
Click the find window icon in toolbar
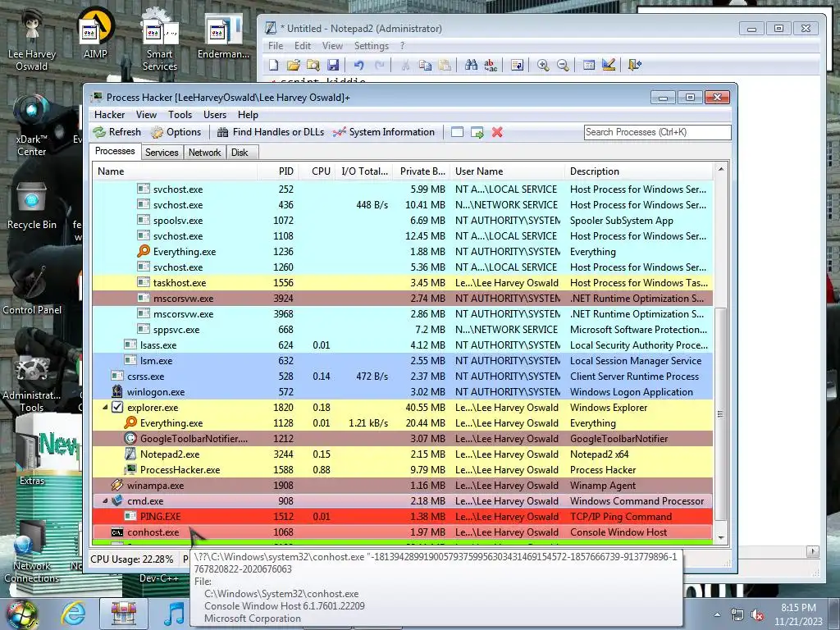(x=457, y=132)
